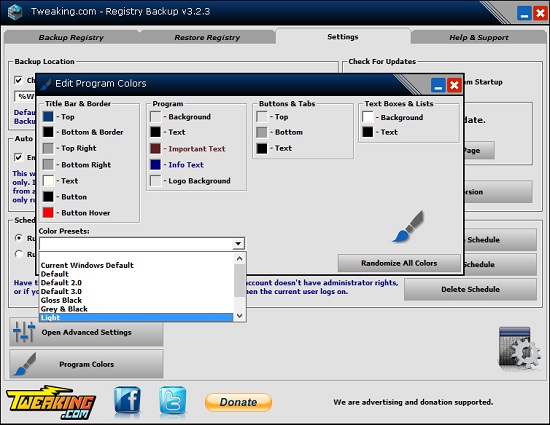This screenshot has width=550, height=425.
Task: Click the registry gear icon at lower right
Action: click(519, 349)
